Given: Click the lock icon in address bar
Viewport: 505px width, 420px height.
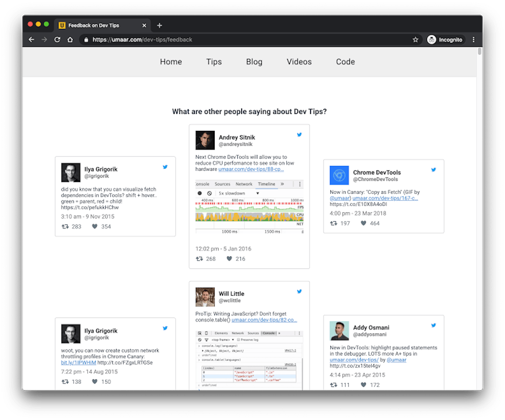Looking at the screenshot, I should pos(86,40).
